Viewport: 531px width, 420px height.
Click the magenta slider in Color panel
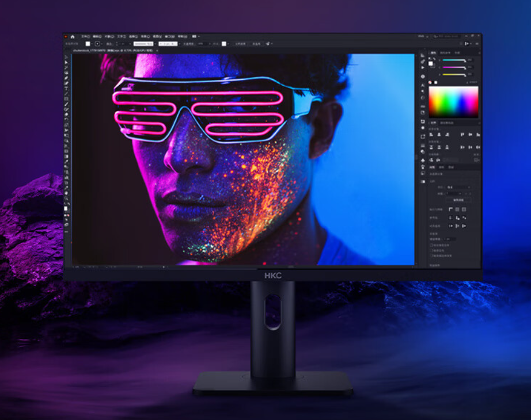click(454, 67)
